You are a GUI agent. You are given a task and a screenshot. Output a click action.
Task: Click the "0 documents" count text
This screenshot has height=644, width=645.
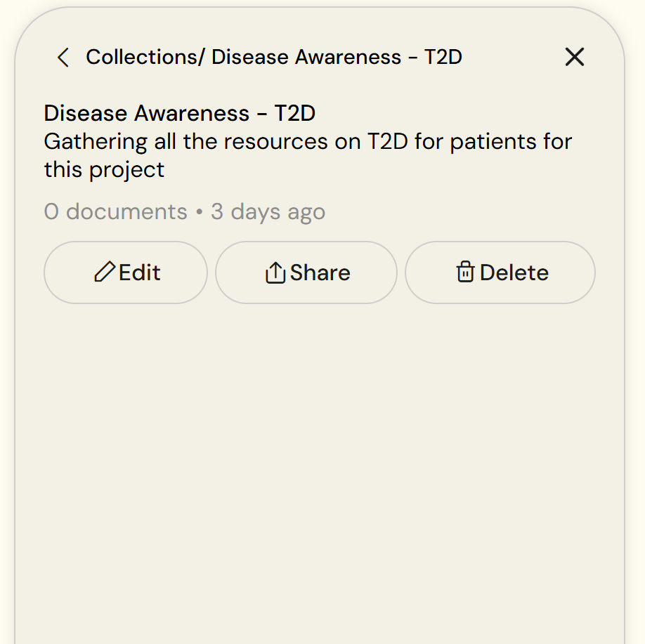pyautogui.click(x=115, y=212)
